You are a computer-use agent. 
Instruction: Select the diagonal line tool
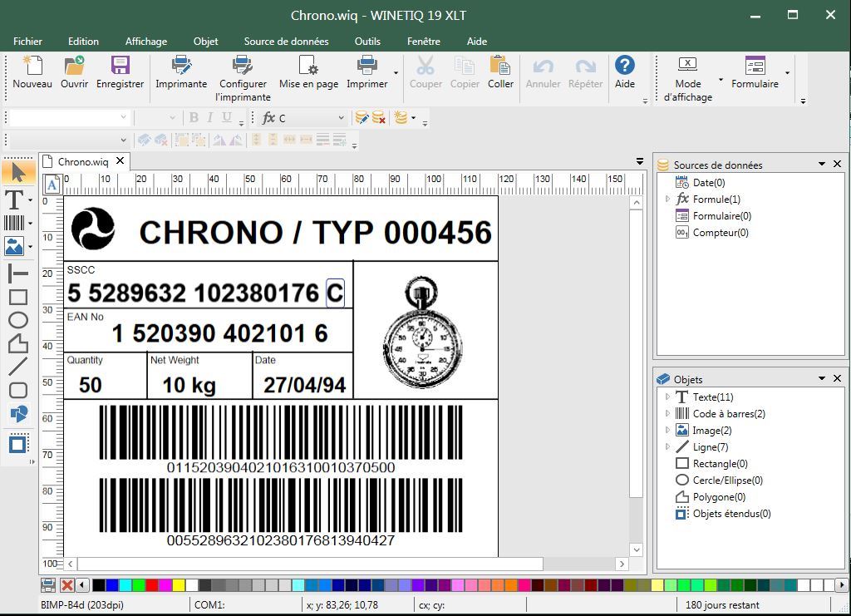point(18,367)
